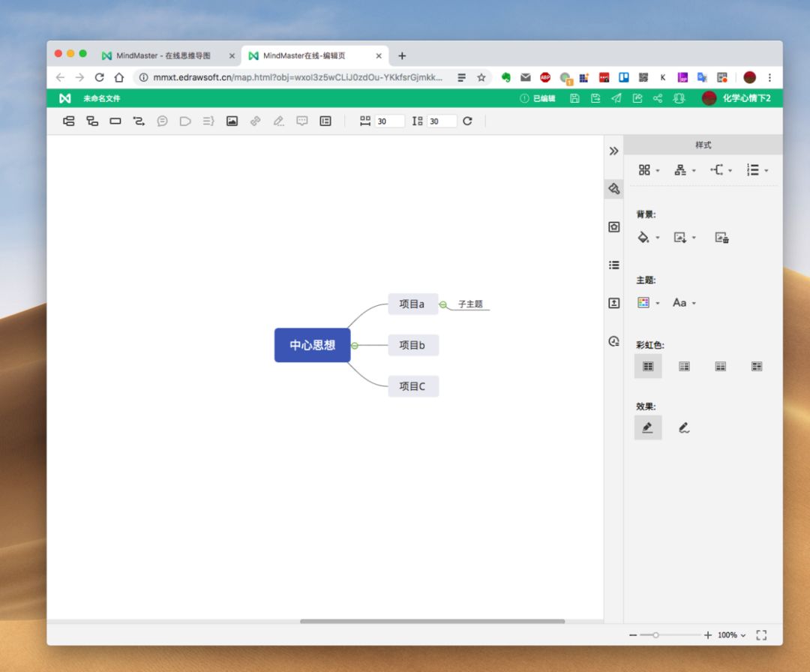This screenshot has width=810, height=672.
Task: Click the 子主题 subtopic text
Action: (470, 304)
